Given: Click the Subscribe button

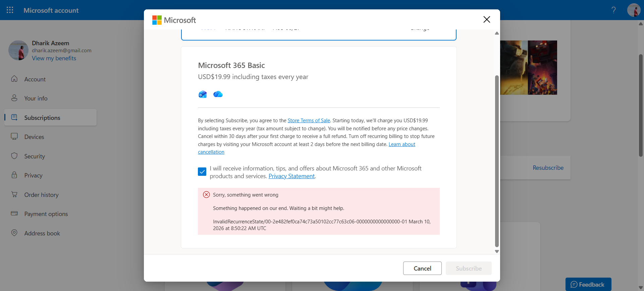Looking at the screenshot, I should (x=469, y=268).
